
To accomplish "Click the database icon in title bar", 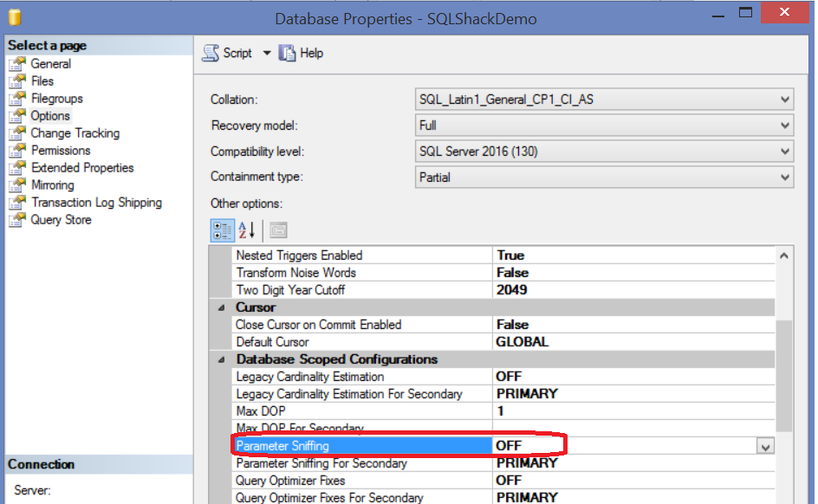I will click(x=15, y=17).
